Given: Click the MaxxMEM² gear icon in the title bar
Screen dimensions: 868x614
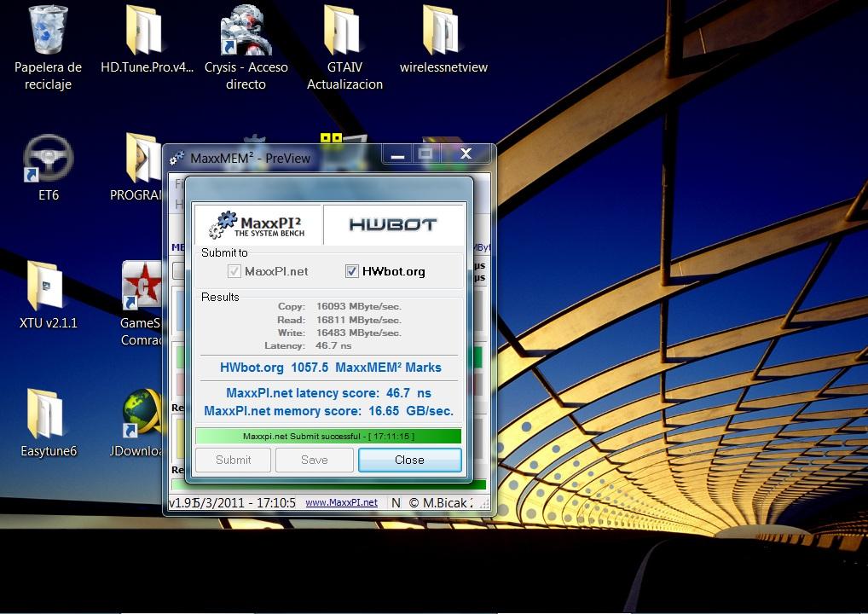Looking at the screenshot, I should pyautogui.click(x=177, y=159).
